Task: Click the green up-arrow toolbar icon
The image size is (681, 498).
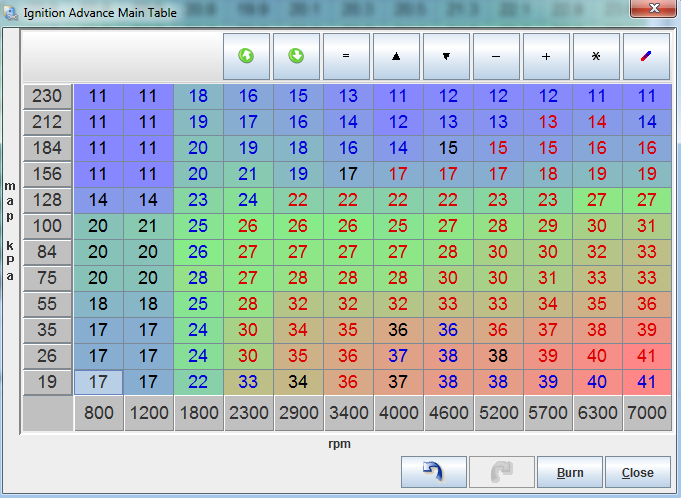Action: click(x=247, y=56)
